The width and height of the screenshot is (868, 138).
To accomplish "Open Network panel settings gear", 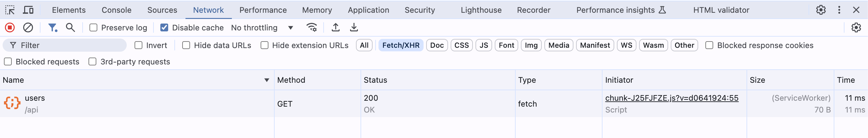I will pos(856,28).
